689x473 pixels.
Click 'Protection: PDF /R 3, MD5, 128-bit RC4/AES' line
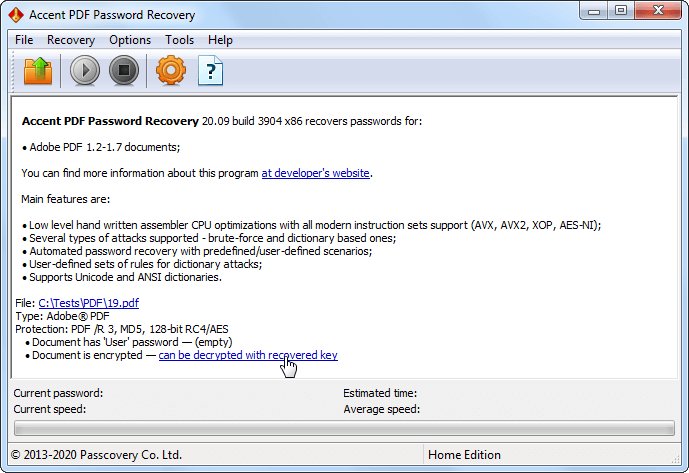(122, 329)
